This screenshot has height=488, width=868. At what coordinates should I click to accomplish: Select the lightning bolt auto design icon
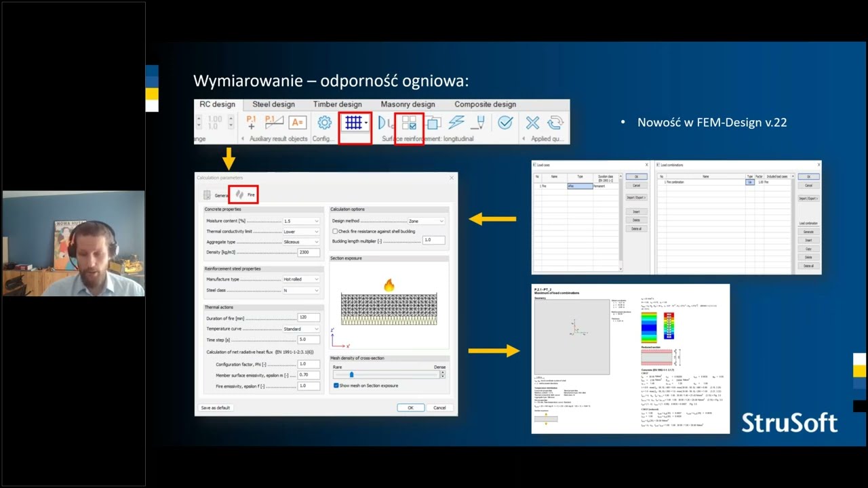pos(456,123)
